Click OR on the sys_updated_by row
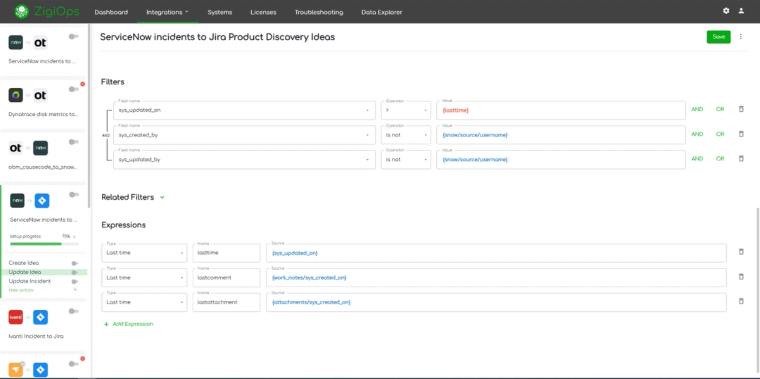 point(720,158)
